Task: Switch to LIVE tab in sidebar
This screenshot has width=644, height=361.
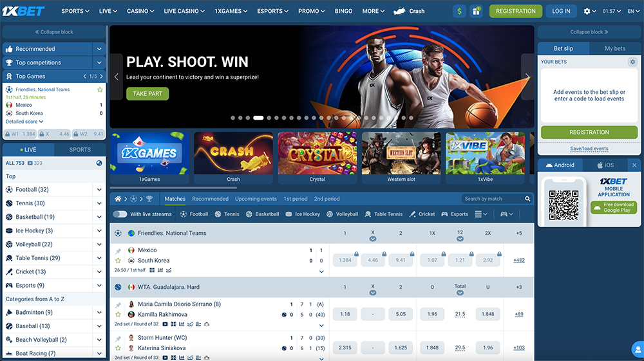Action: click(x=28, y=150)
